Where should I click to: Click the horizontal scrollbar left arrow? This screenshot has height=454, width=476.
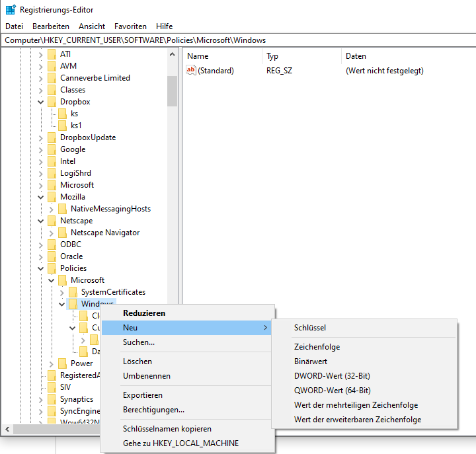tap(7, 429)
